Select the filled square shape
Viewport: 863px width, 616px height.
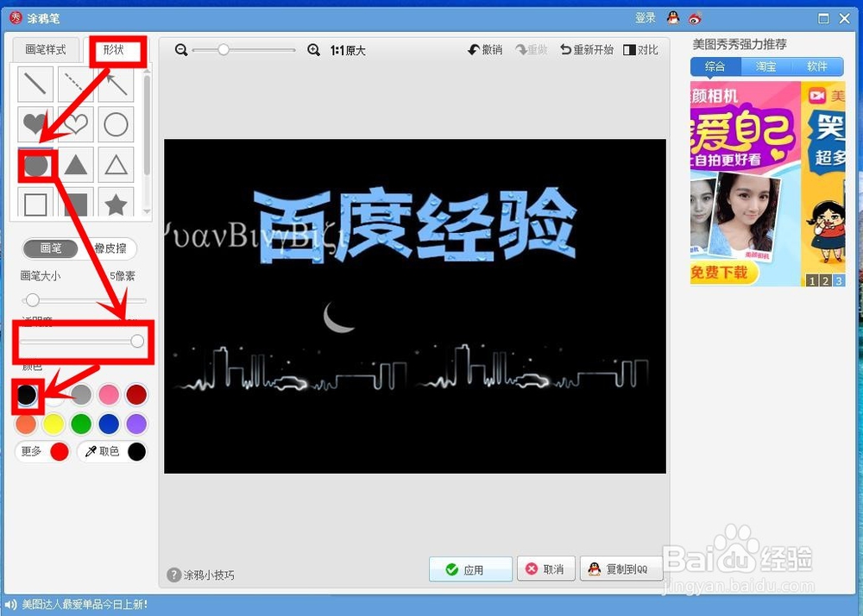[76, 202]
